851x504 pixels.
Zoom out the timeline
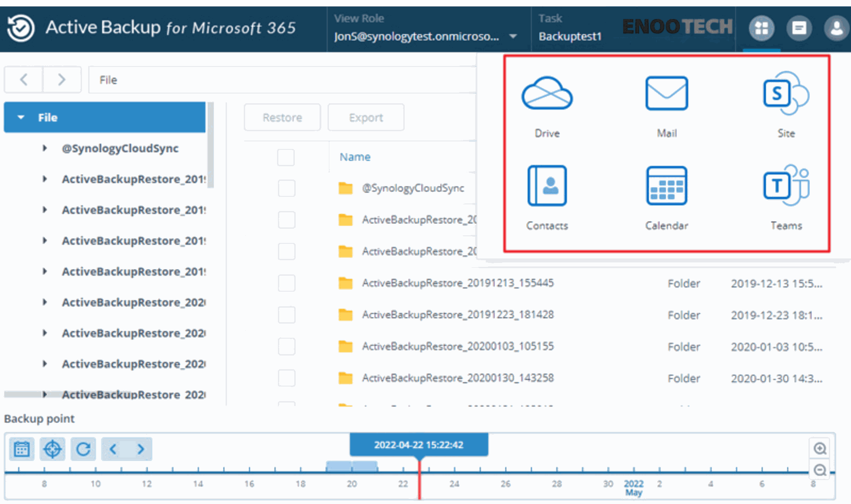(x=820, y=469)
